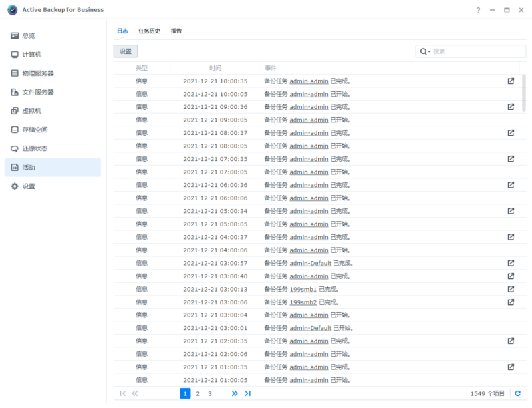Click the 搜索 search input field
Image resolution: width=532 pixels, height=408 pixels.
coord(477,51)
